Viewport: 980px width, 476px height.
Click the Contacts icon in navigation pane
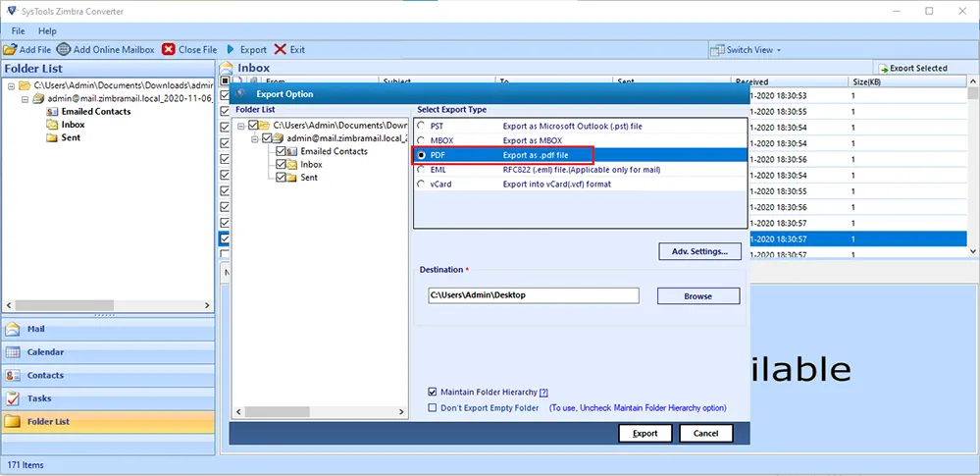coord(13,375)
